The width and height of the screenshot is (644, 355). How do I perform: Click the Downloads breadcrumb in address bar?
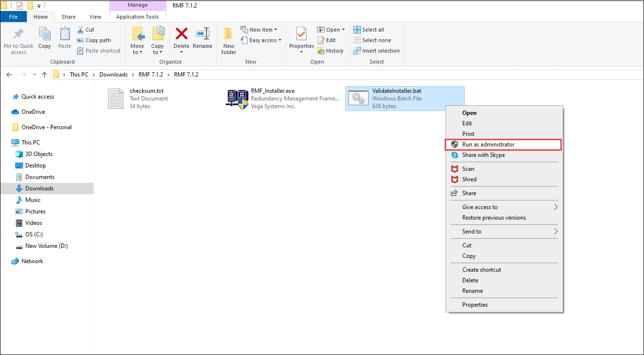click(113, 75)
